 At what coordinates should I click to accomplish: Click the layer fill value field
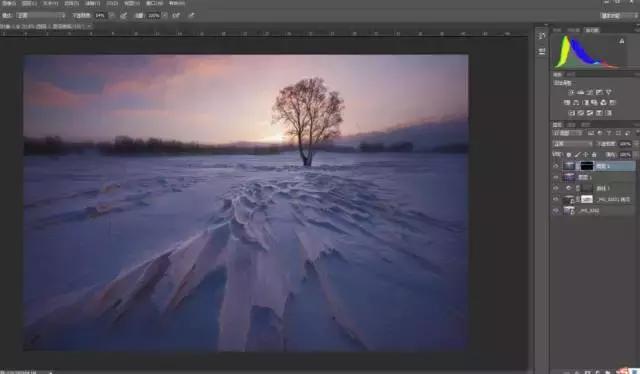tap(624, 155)
